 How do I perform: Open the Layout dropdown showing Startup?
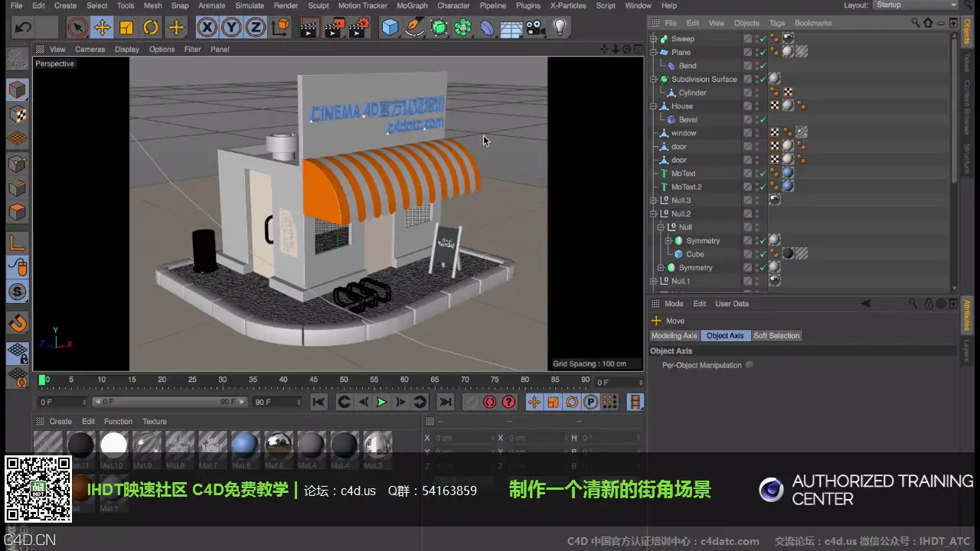[916, 5]
